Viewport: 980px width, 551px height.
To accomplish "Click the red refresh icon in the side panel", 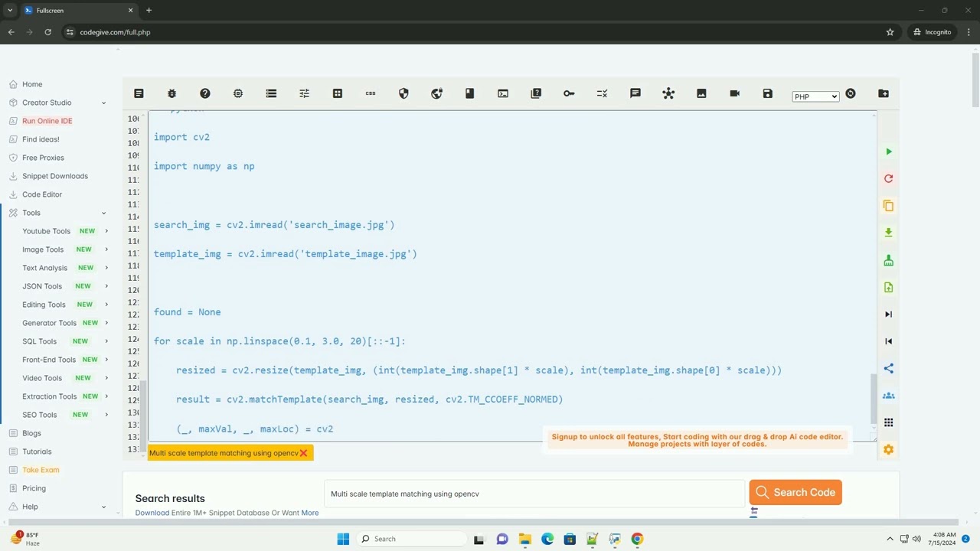I will [x=889, y=178].
